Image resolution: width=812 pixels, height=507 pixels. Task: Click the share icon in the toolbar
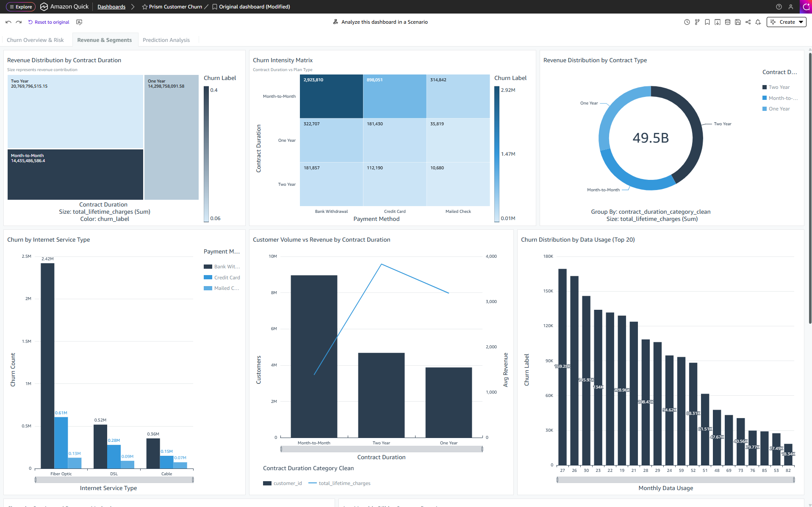(x=748, y=22)
